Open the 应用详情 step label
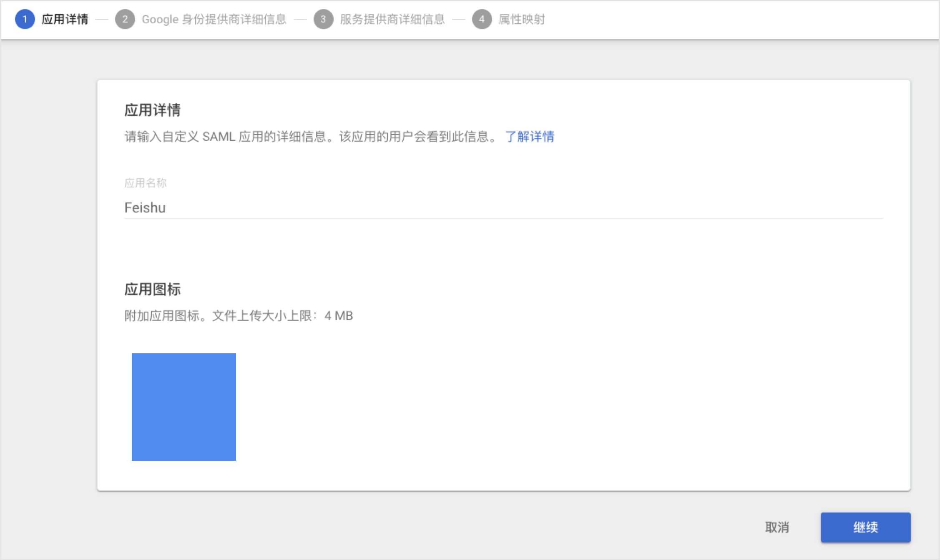The height and width of the screenshot is (560, 940). point(65,19)
